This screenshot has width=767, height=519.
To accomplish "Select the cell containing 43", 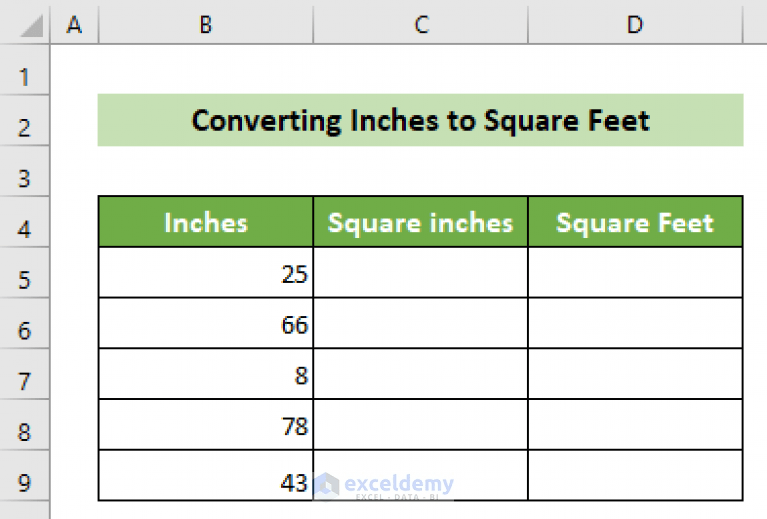I will tap(206, 475).
